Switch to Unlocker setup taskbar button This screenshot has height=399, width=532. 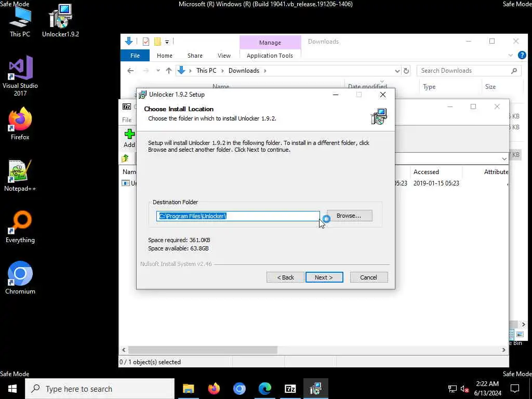[315, 389]
